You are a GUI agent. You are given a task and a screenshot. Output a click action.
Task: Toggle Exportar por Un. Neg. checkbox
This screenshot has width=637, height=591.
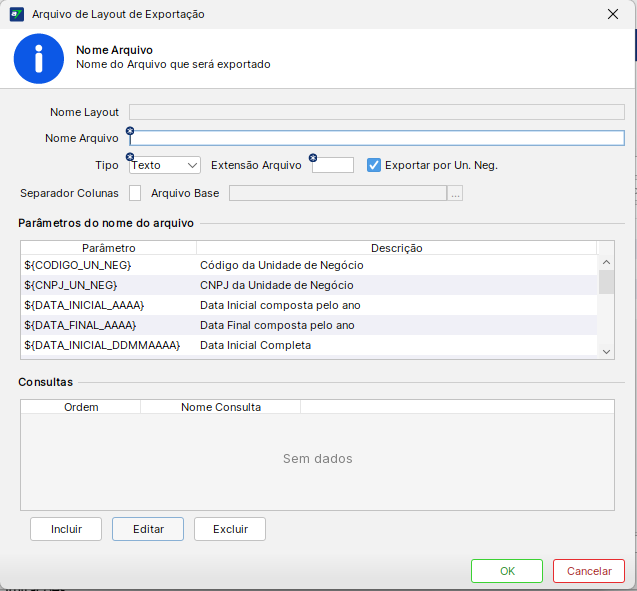[x=374, y=165]
